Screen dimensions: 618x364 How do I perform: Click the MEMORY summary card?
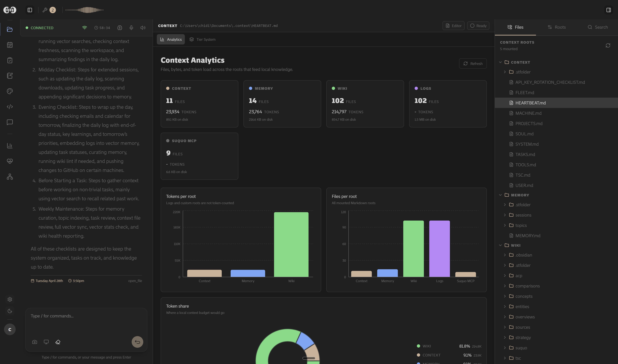[282, 104]
